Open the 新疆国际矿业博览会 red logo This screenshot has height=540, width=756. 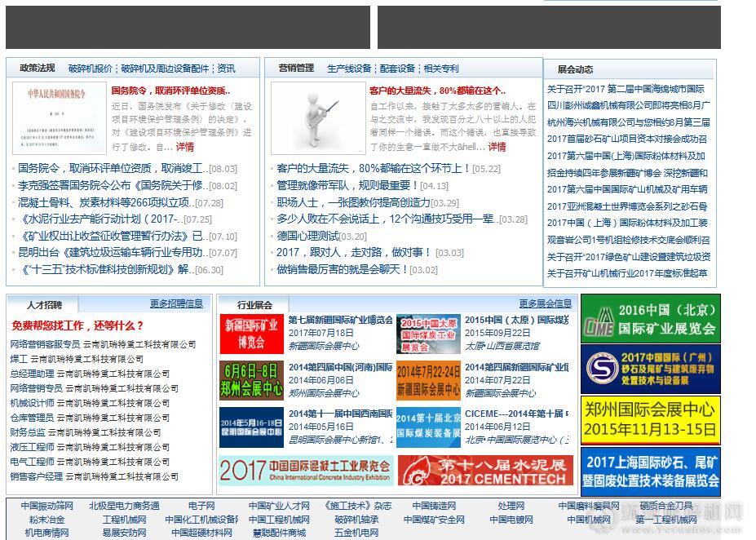click(x=251, y=333)
